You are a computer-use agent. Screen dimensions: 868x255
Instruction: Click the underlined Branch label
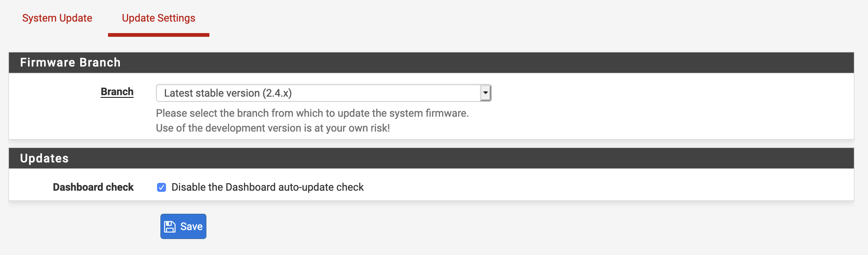pos(117,92)
